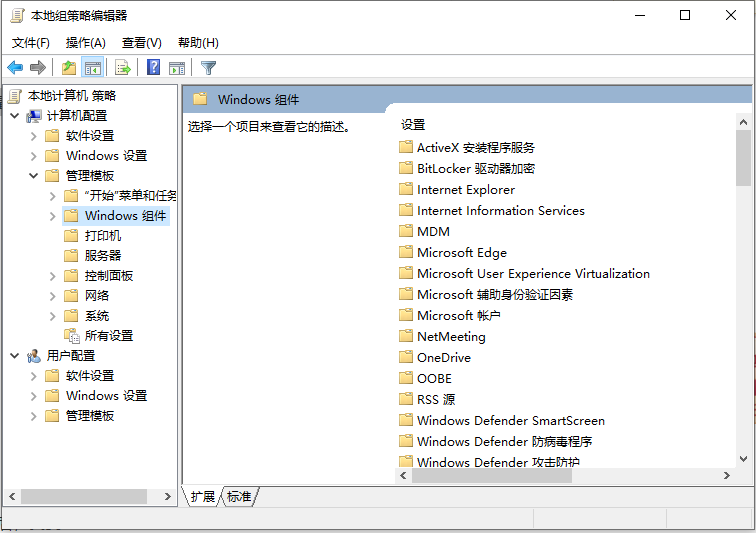Click the Export list toolbar icon
Screen dimensions: 756x533
tap(122, 68)
